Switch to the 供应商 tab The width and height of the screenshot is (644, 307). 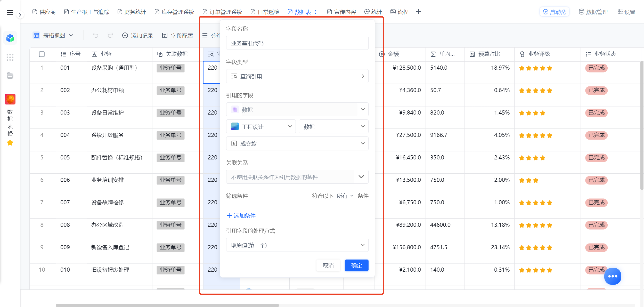(x=44, y=12)
